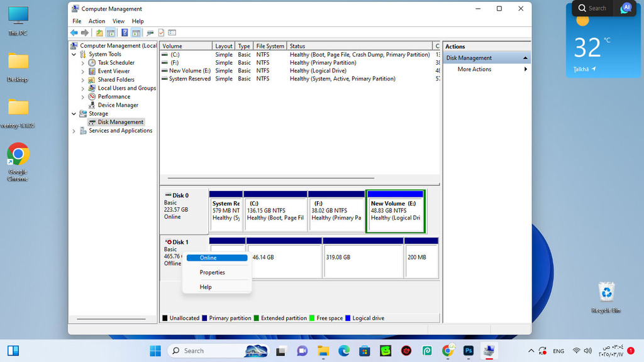Choose Online in the context menu

[x=217, y=258]
